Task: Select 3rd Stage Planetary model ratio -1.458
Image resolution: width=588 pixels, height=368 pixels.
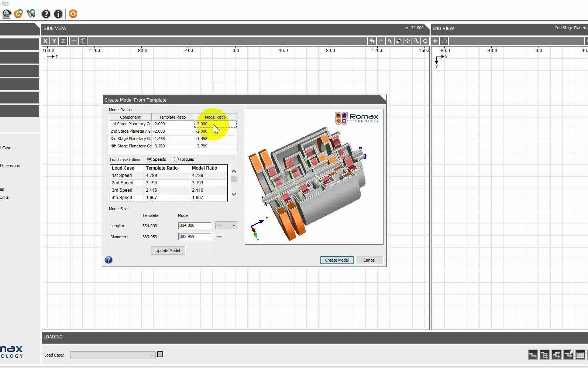Action: (215, 139)
